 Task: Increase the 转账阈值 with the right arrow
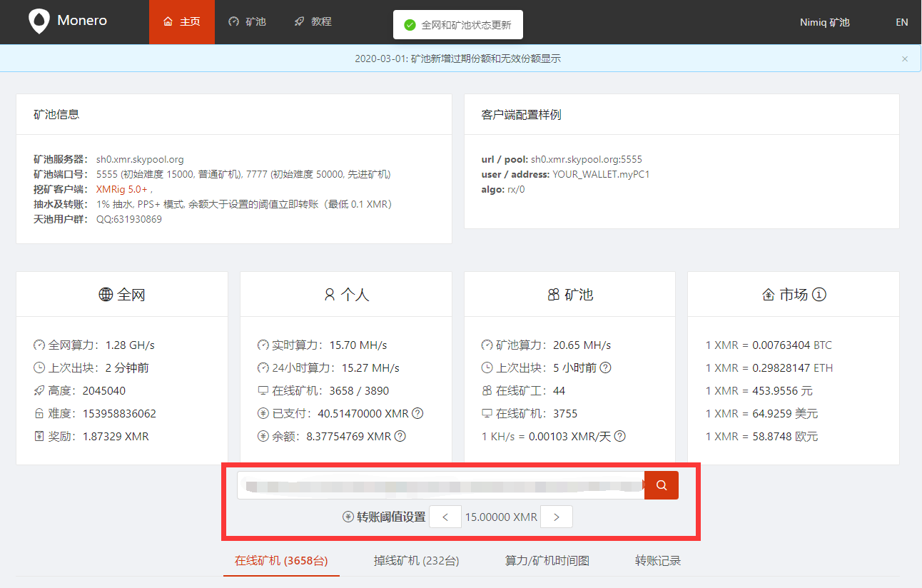[x=556, y=516]
